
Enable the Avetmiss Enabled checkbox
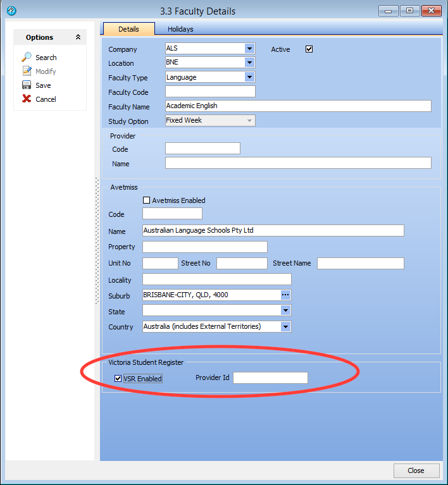pyautogui.click(x=147, y=200)
